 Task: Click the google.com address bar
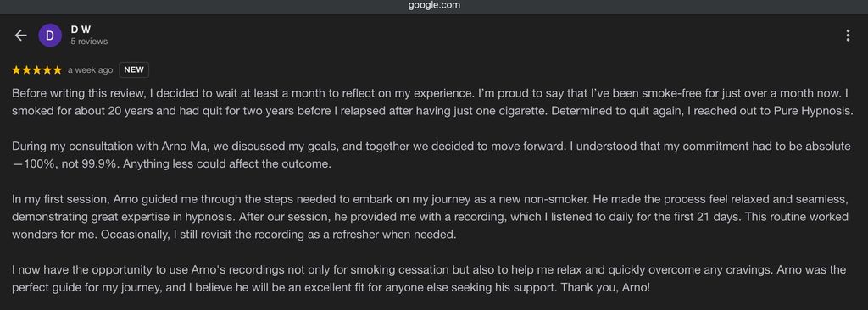pos(434,6)
